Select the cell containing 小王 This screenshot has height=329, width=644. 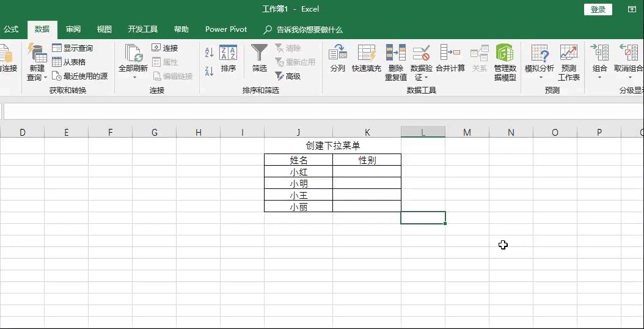click(299, 195)
